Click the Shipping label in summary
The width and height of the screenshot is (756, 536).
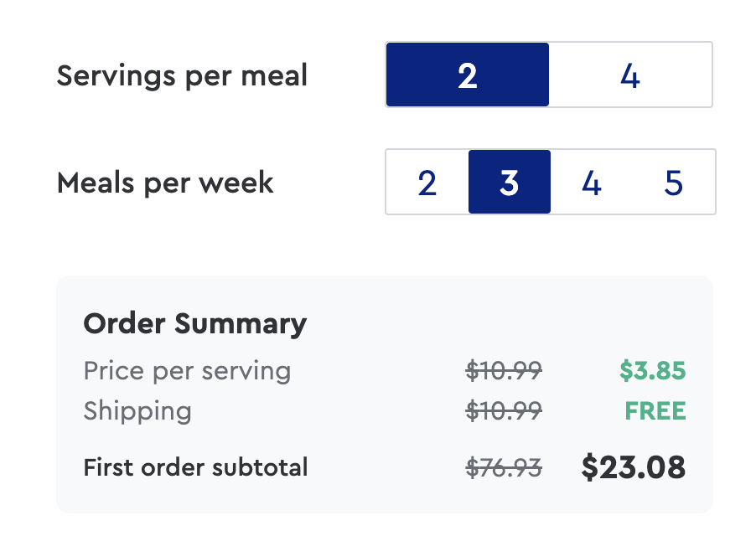[x=137, y=411]
